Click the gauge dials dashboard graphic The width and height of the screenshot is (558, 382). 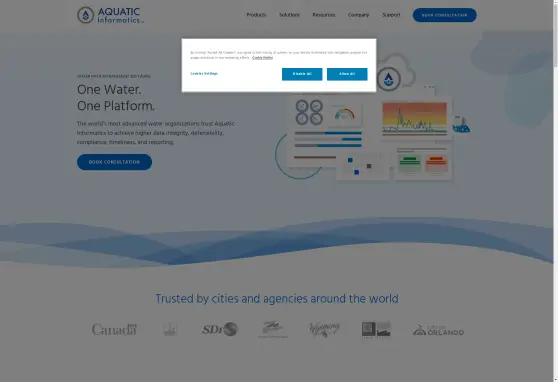tap(309, 112)
